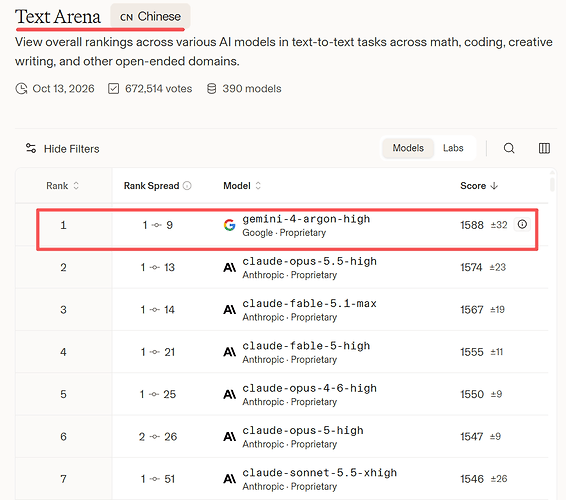Sort by the Score column header

tap(479, 186)
